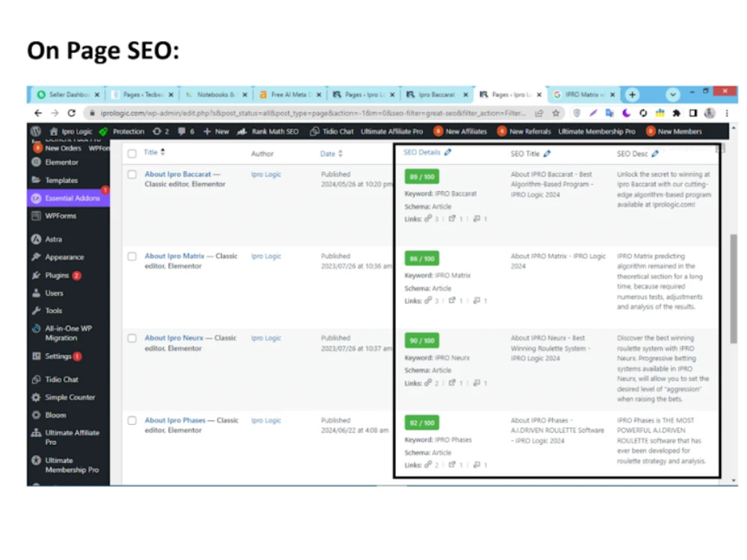Click the browser address bar URL
Viewport: 747px width, 560px height.
click(x=313, y=113)
